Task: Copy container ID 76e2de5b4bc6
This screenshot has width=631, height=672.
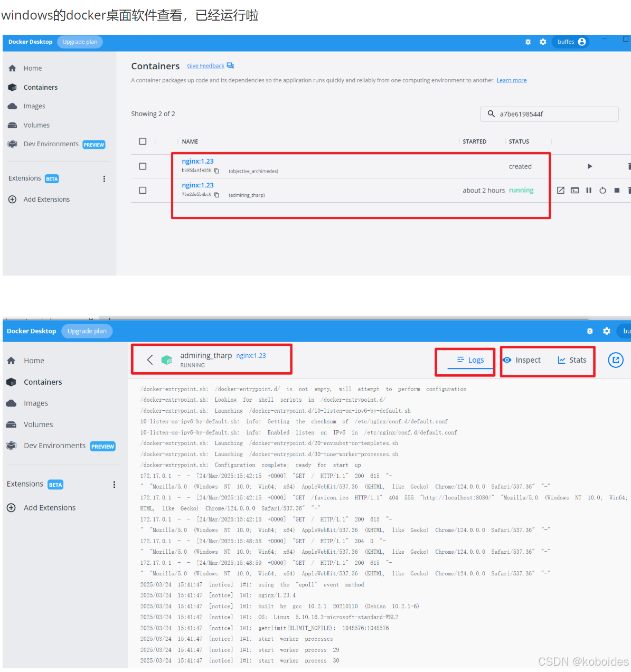Action: (x=216, y=195)
